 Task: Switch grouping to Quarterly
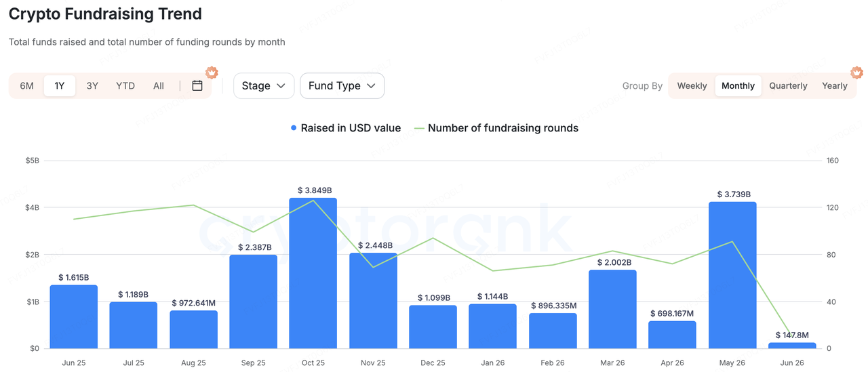[x=788, y=86]
